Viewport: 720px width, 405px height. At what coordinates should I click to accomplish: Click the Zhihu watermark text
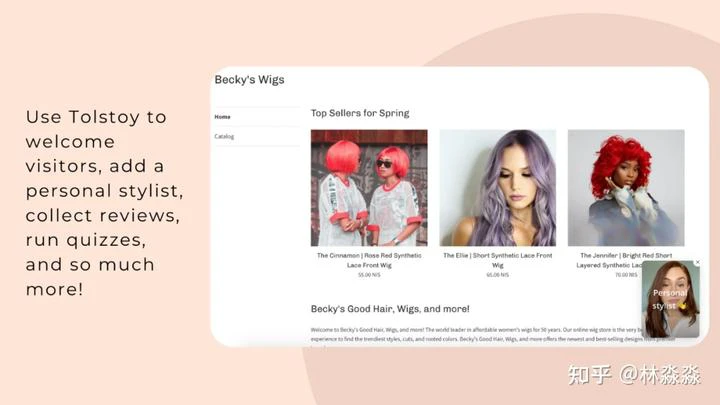(x=634, y=375)
